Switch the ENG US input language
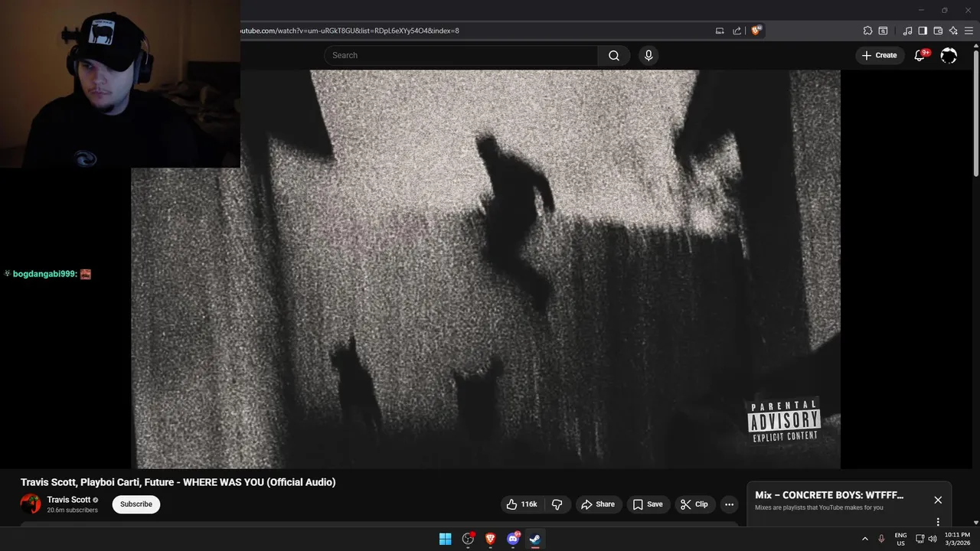The image size is (980, 551). (x=900, y=539)
